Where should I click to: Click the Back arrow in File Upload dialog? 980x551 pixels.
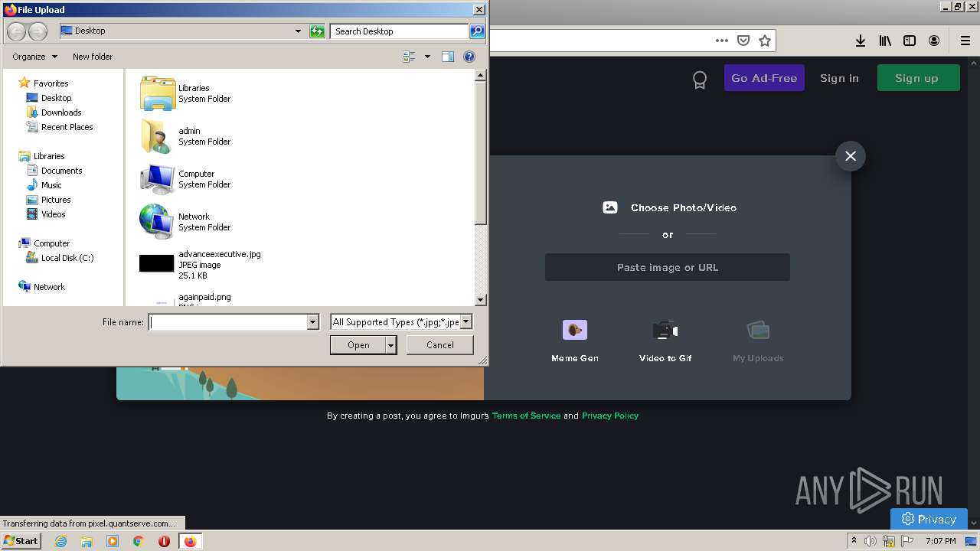[16, 31]
